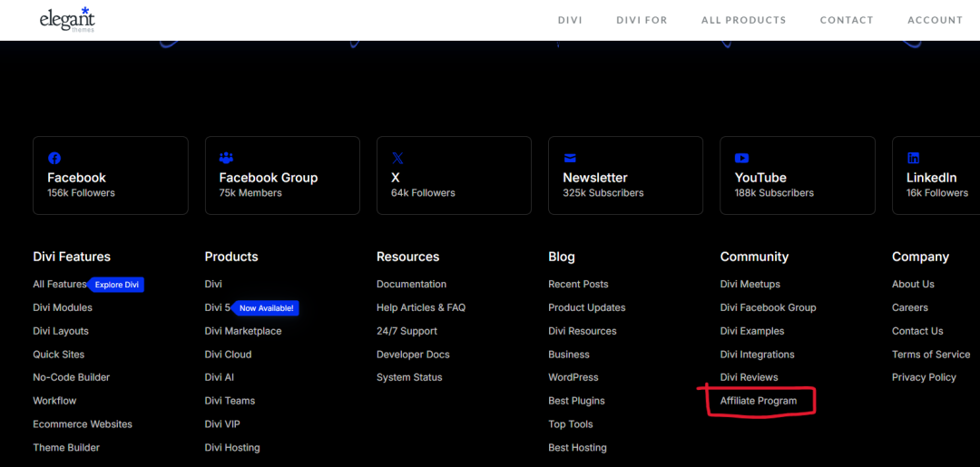The width and height of the screenshot is (980, 467).
Task: Open the Divi Resources link
Action: click(x=583, y=331)
